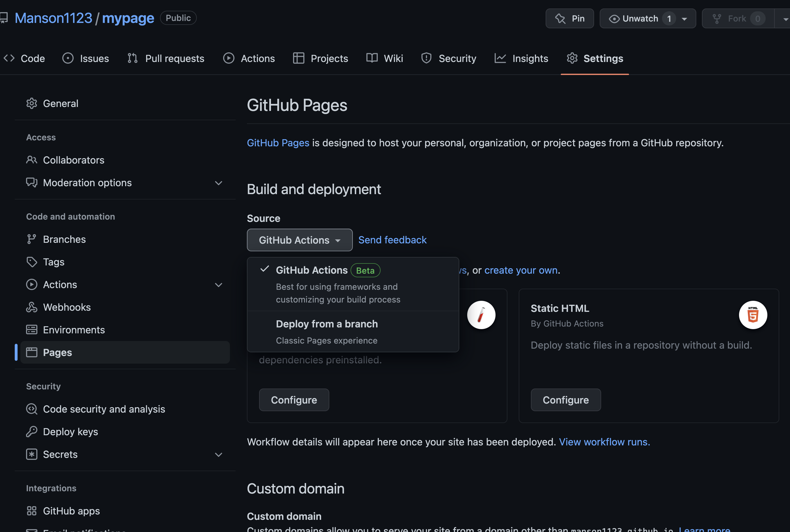This screenshot has width=790, height=532.
Task: Click the Static HTML card title
Action: pyautogui.click(x=560, y=308)
